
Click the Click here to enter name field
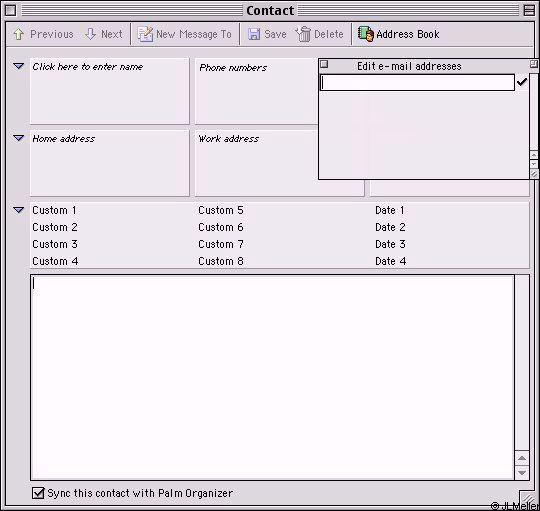pyautogui.click(x=110, y=91)
